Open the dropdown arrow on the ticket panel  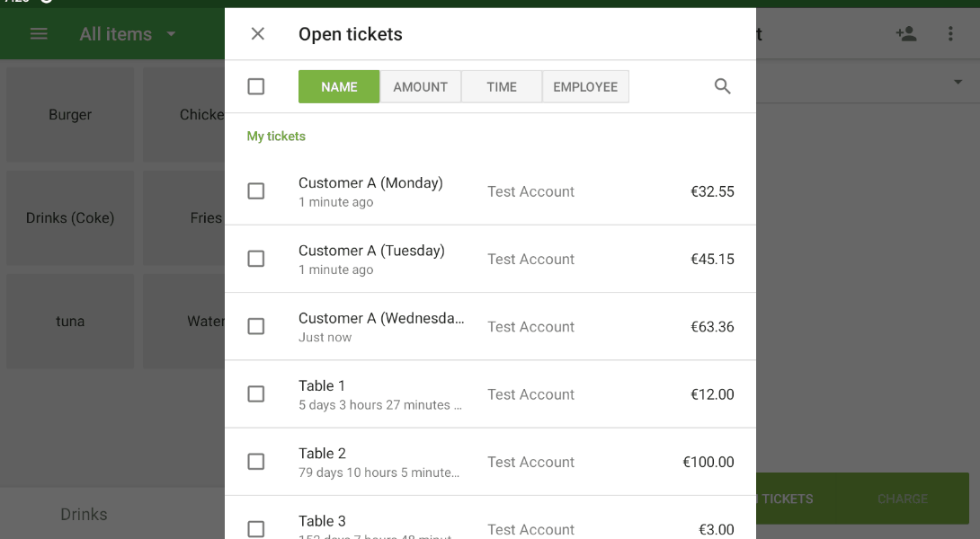coord(957,83)
